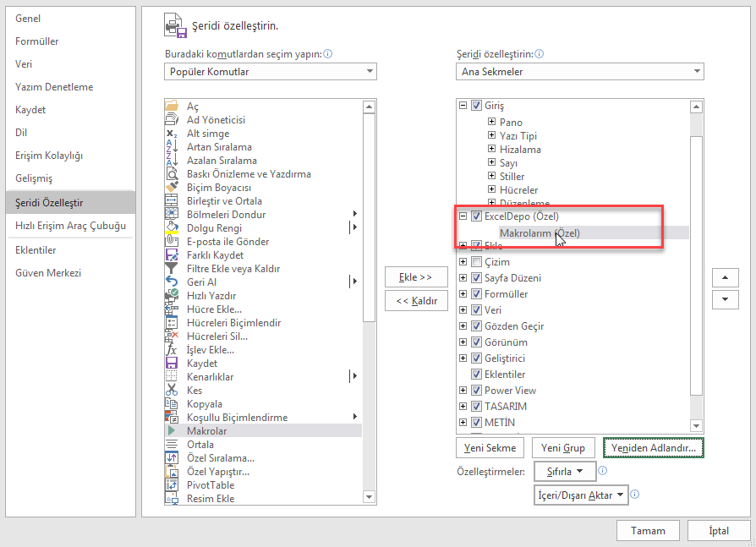Click the Azalan Sıralama Z-A icon

tap(172, 160)
